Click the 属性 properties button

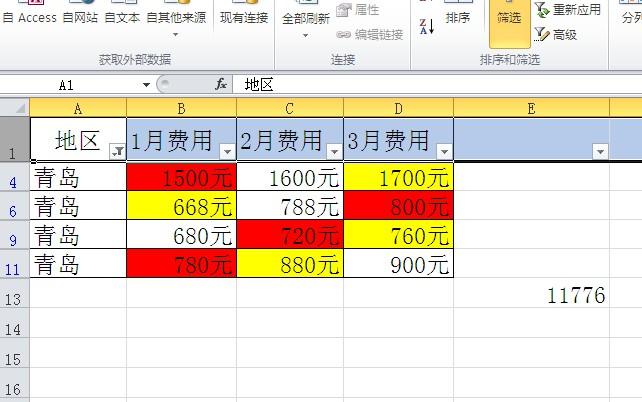(x=358, y=10)
